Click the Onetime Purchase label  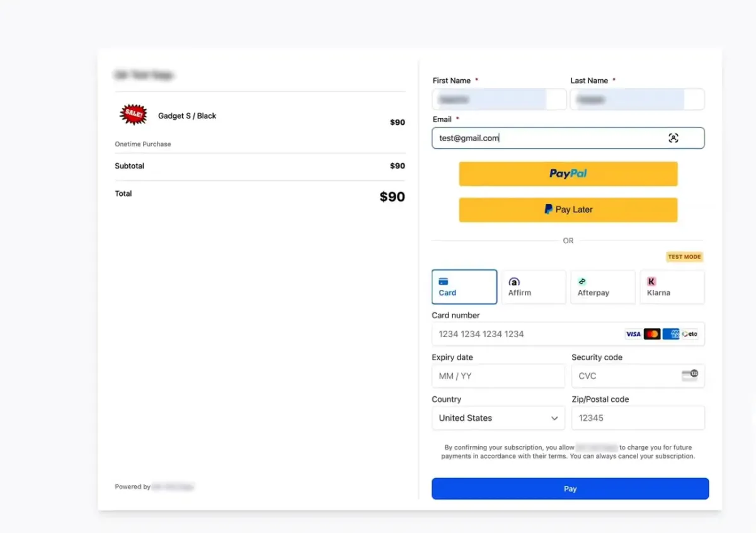coord(143,144)
